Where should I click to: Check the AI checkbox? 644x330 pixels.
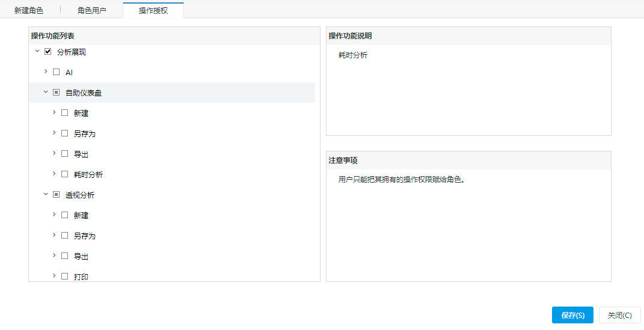click(57, 72)
